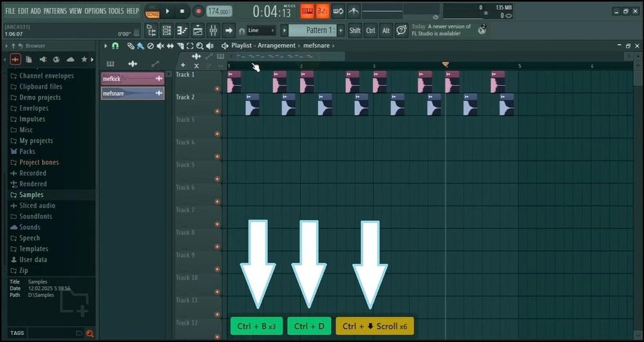Click the folder icon next to TAGS
The image size is (644, 342).
pos(79,334)
